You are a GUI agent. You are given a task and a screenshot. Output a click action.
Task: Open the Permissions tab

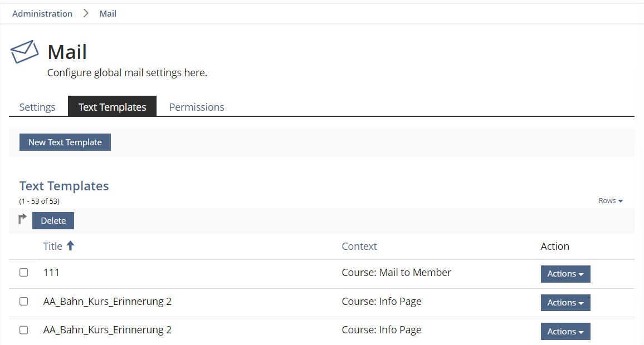point(197,107)
